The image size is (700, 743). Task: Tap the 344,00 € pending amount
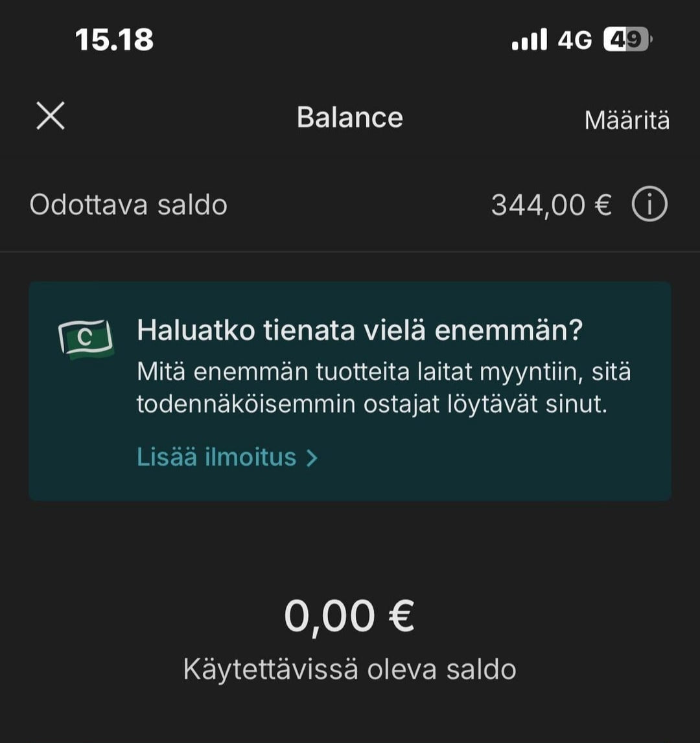click(551, 205)
